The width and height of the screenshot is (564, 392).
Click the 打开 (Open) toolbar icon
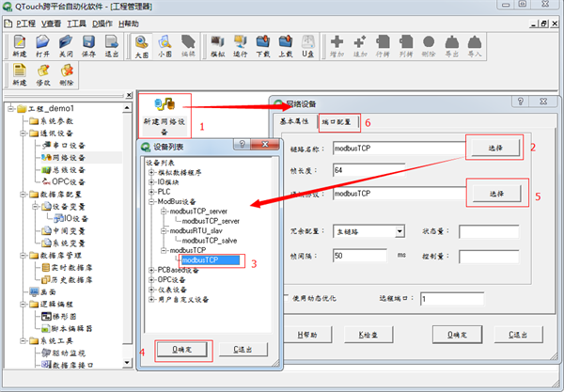tap(42, 47)
